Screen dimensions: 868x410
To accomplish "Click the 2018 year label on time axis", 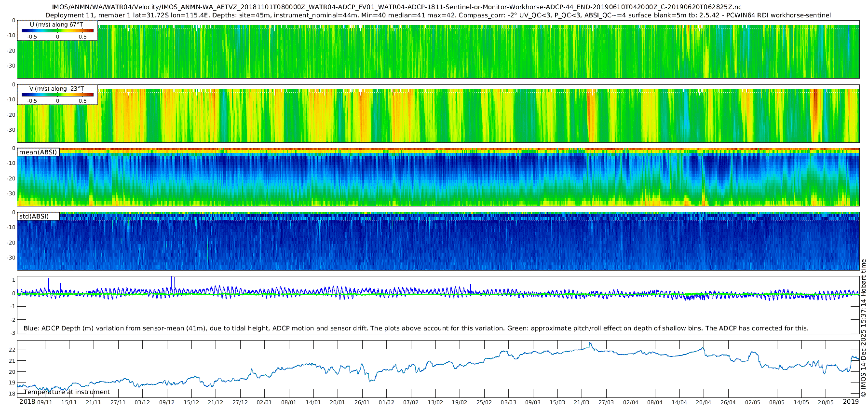I will coord(27,402).
